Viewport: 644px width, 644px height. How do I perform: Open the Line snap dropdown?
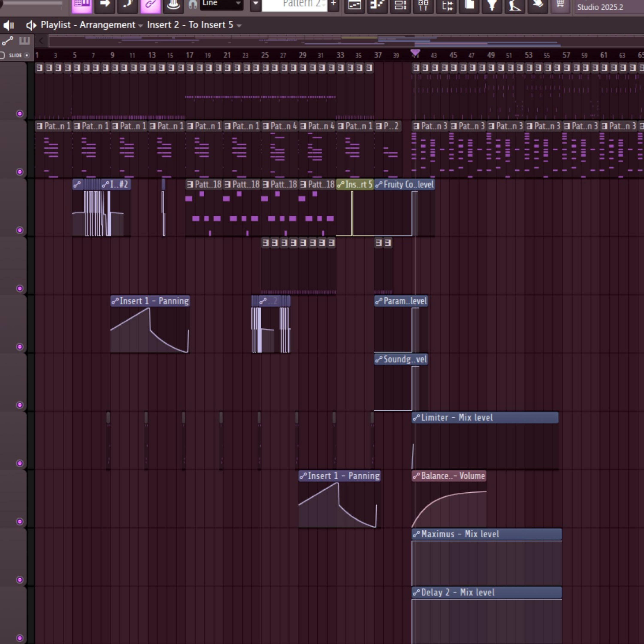pyautogui.click(x=221, y=4)
